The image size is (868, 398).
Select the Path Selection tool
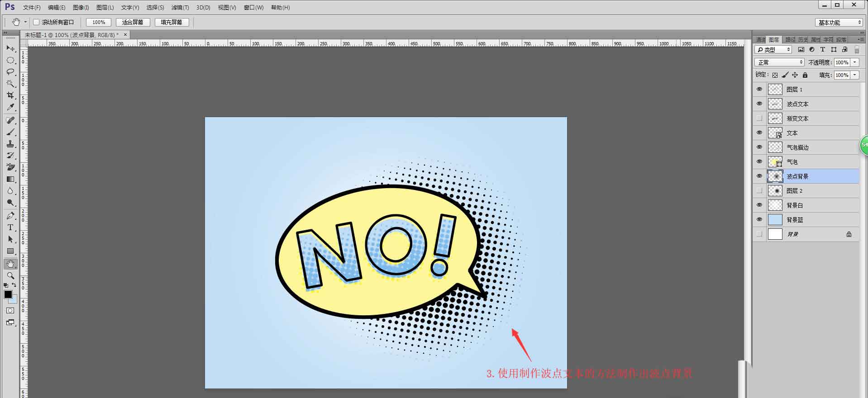(10, 239)
